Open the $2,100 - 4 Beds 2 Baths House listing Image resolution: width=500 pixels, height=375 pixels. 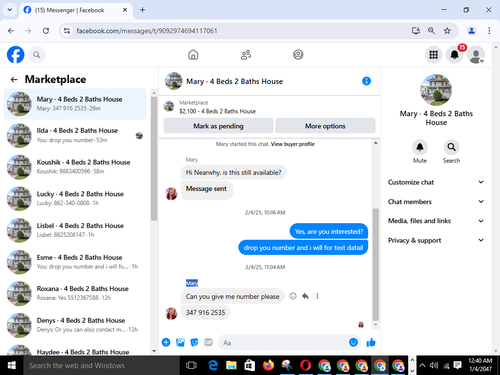217,111
